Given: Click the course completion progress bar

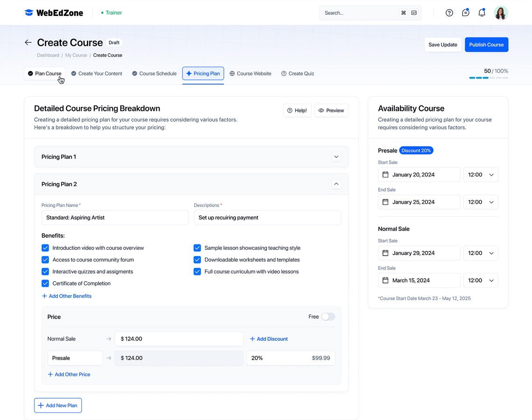Looking at the screenshot, I should coord(489,78).
